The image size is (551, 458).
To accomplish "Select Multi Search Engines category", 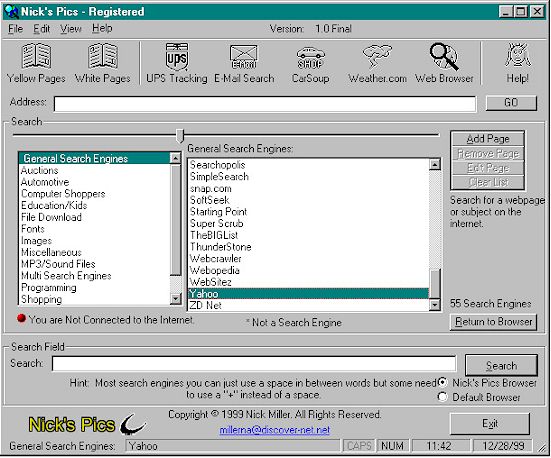I will pos(94,276).
